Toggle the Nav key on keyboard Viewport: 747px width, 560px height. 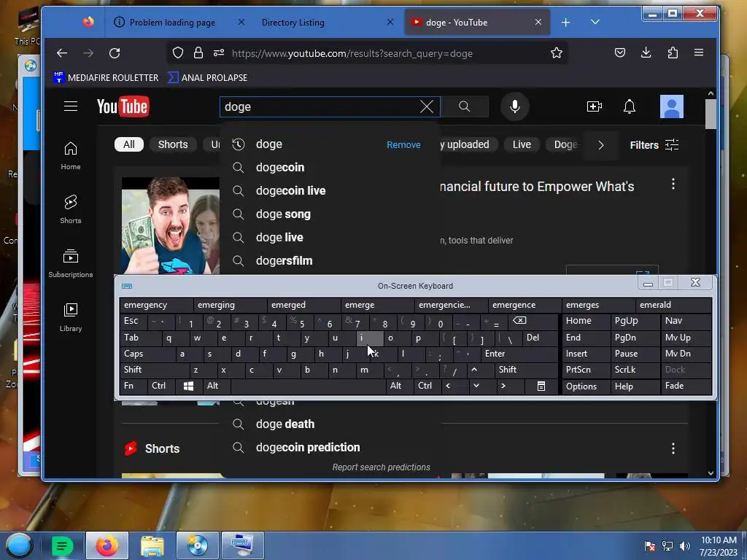(x=686, y=321)
